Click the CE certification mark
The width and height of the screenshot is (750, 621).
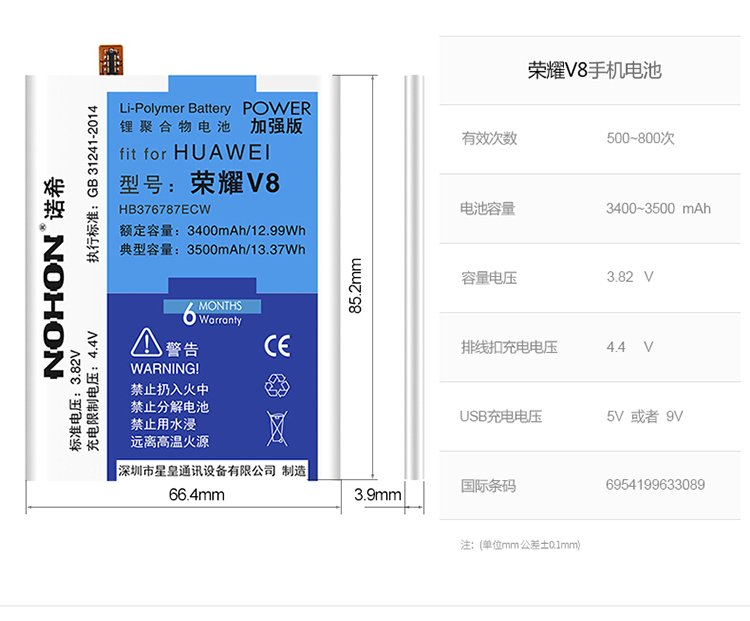[x=277, y=346]
